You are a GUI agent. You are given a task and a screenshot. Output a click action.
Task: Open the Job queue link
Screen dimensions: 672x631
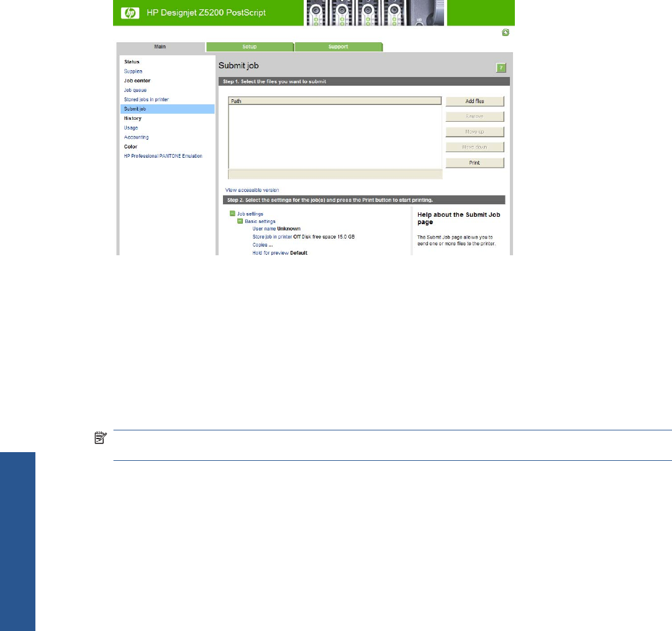pyautogui.click(x=135, y=91)
